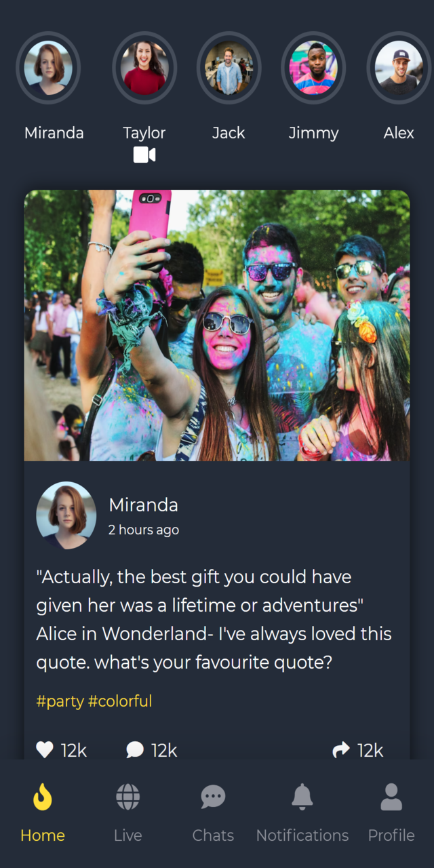Tap the Notifications bell icon

(x=302, y=797)
